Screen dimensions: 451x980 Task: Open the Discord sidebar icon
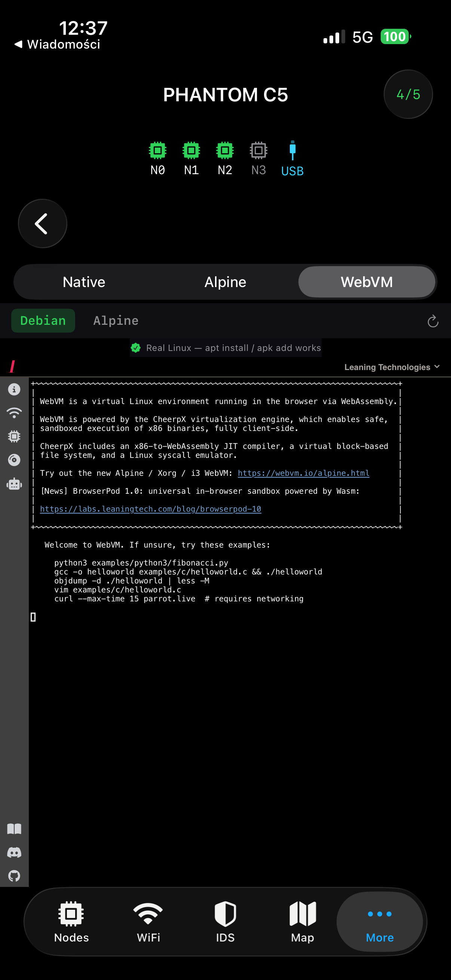(x=14, y=853)
